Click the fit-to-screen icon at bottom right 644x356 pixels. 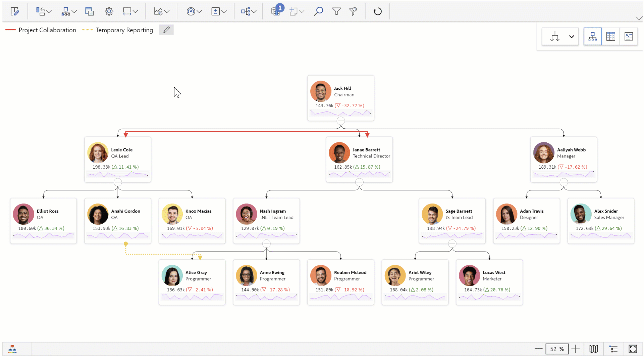click(633, 349)
